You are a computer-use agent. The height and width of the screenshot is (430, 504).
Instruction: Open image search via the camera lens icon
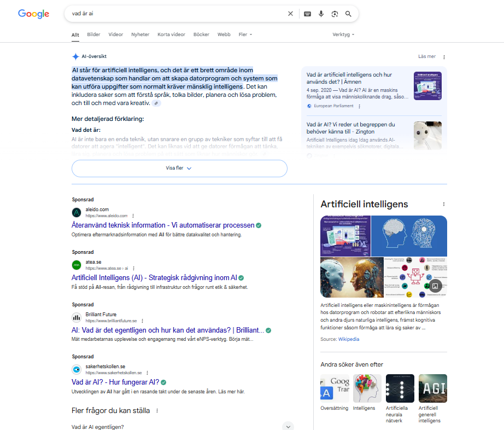click(335, 14)
